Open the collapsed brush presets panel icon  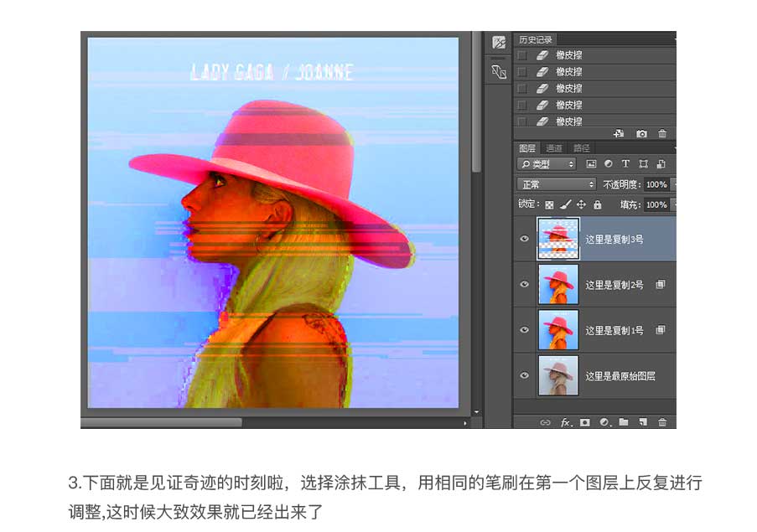point(499,43)
